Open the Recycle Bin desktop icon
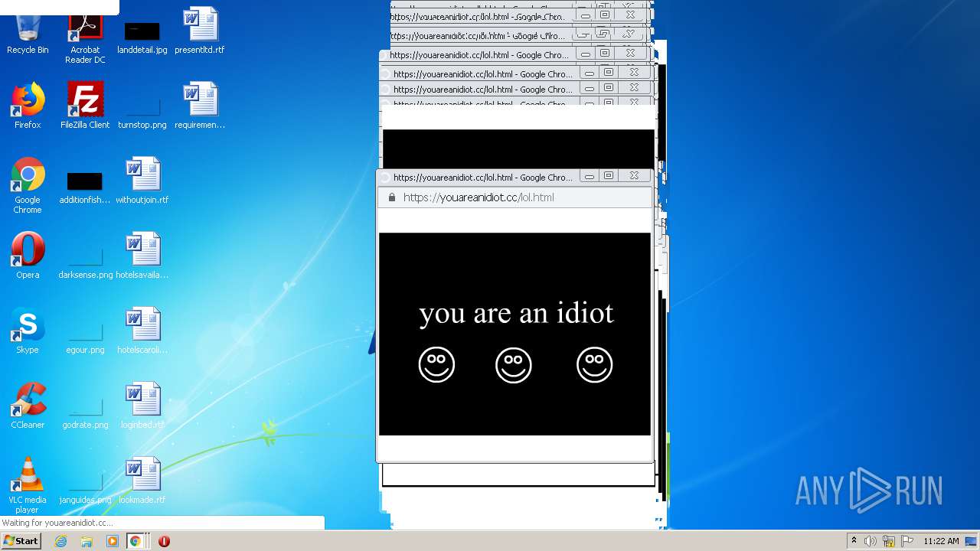The width and height of the screenshot is (980, 551). 28,31
